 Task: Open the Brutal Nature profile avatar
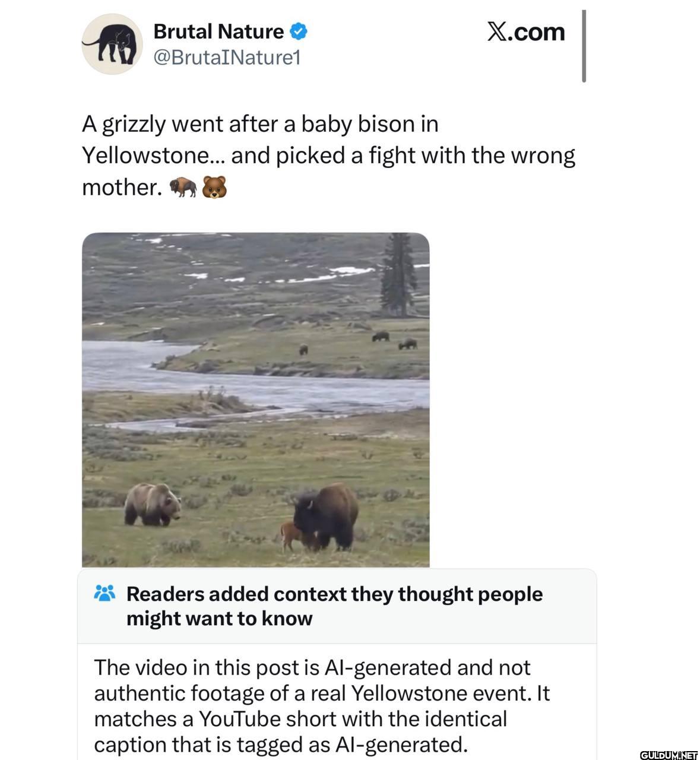(x=112, y=44)
